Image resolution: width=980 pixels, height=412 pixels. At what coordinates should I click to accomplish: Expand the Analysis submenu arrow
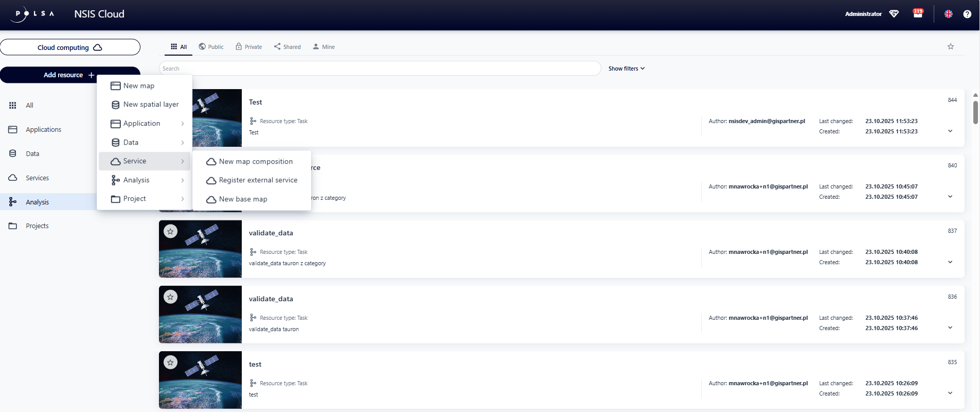point(183,180)
